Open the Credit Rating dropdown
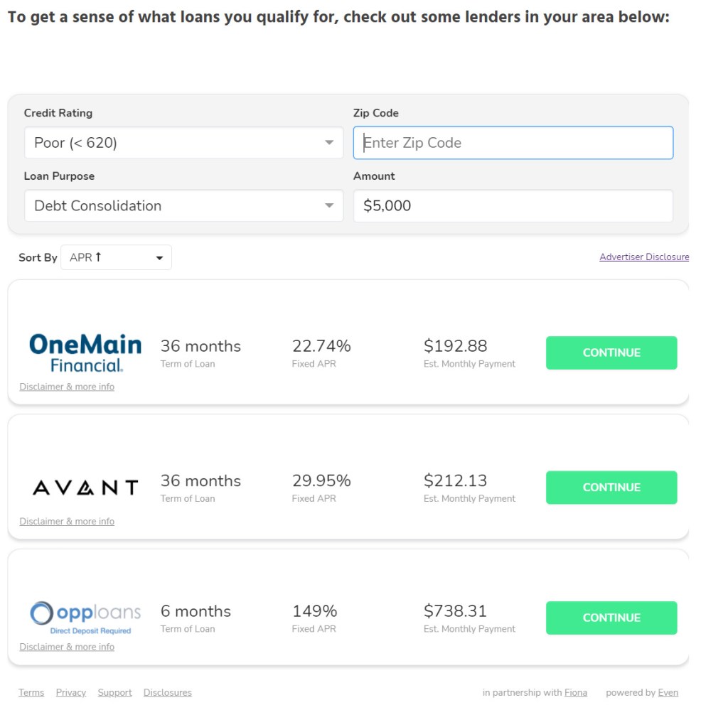The image size is (728, 705). point(183,143)
